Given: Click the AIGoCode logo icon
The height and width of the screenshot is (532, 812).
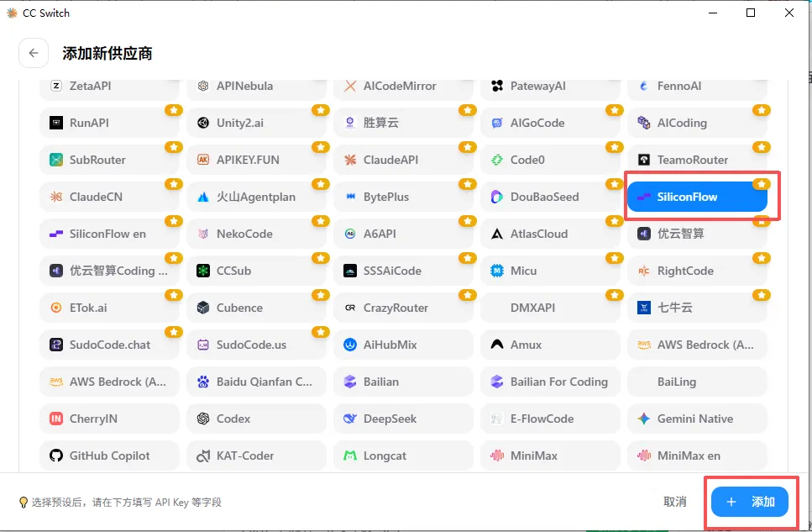Looking at the screenshot, I should pos(497,123).
